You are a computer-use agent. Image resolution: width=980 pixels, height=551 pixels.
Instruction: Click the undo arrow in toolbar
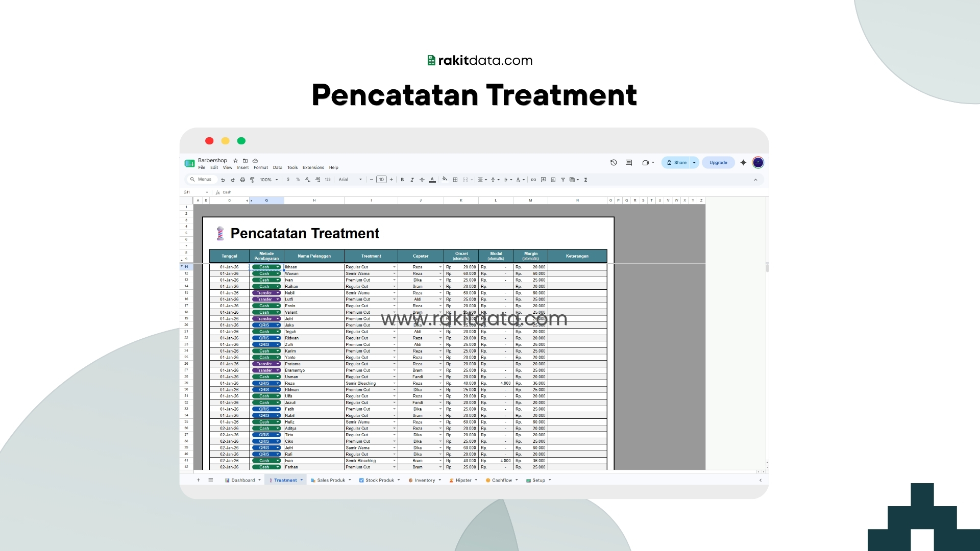tap(223, 180)
